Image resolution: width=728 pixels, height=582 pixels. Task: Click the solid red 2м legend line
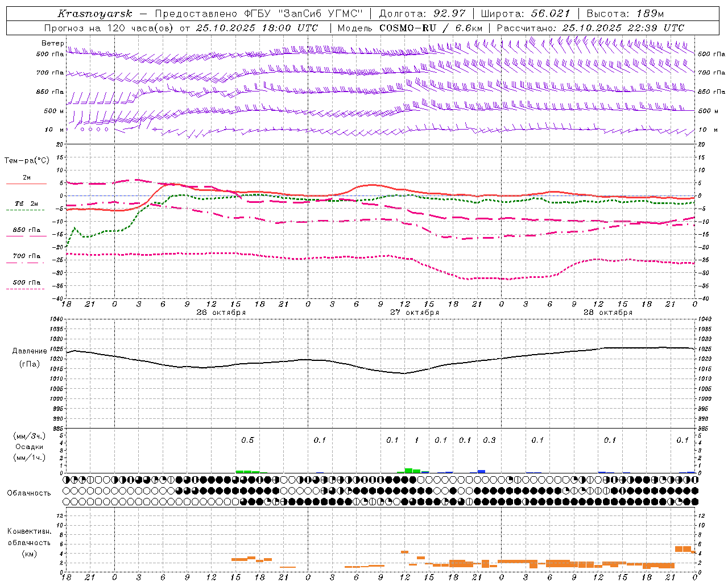(x=26, y=184)
